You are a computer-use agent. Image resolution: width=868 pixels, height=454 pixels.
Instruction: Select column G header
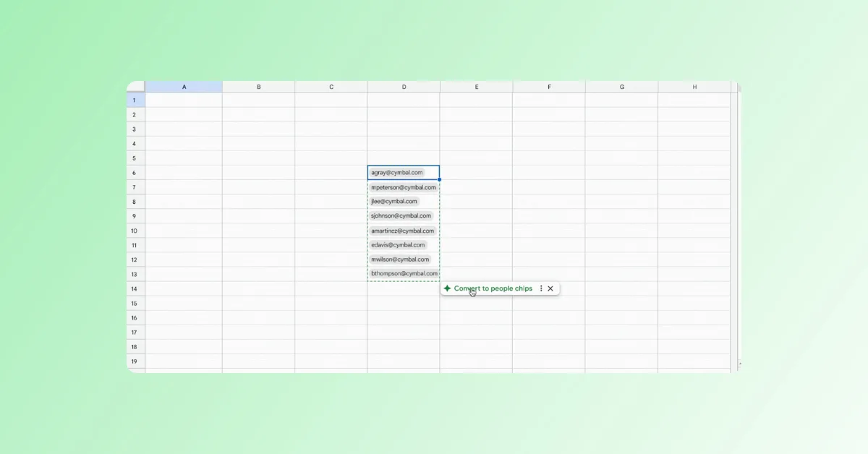[622, 87]
